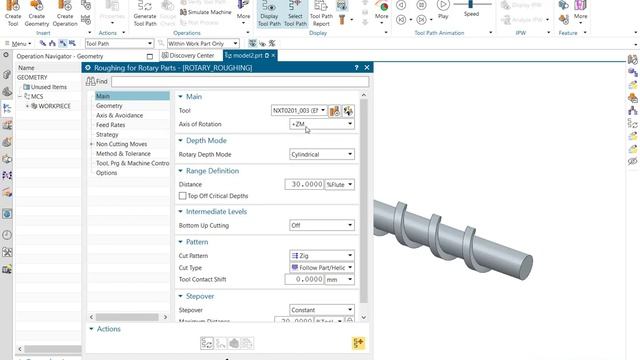Image resolution: width=640 pixels, height=360 pixels.
Task: Open the Cut Type dropdown
Action: pos(322,268)
